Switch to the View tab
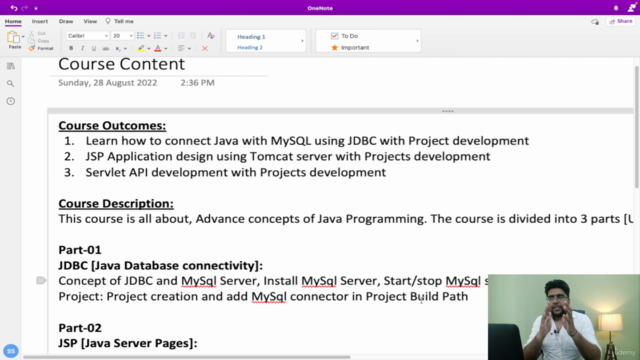 click(x=90, y=21)
